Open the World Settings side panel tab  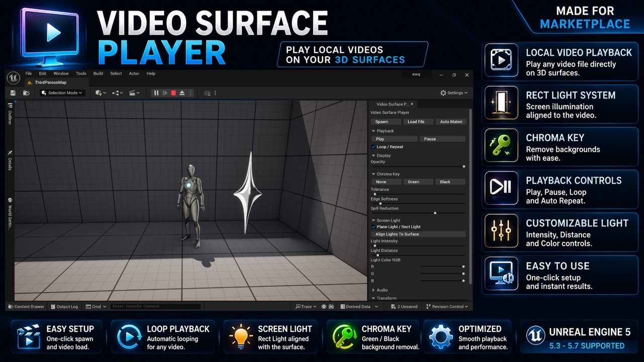[9, 214]
